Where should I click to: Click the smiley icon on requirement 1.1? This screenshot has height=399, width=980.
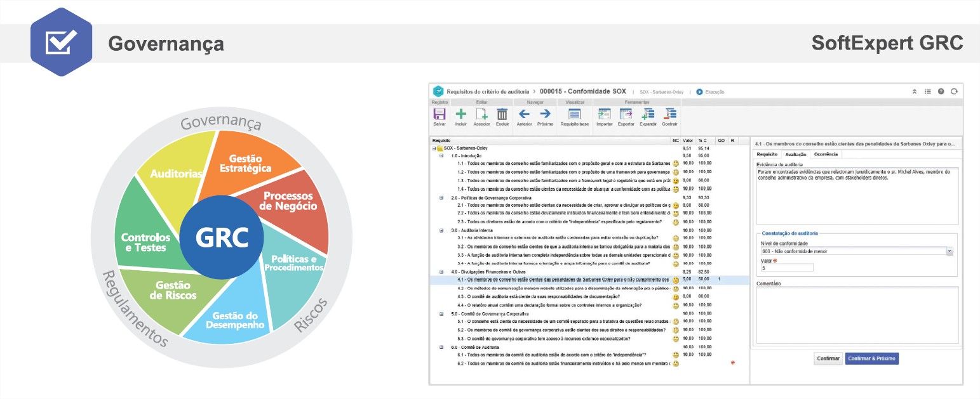676,164
